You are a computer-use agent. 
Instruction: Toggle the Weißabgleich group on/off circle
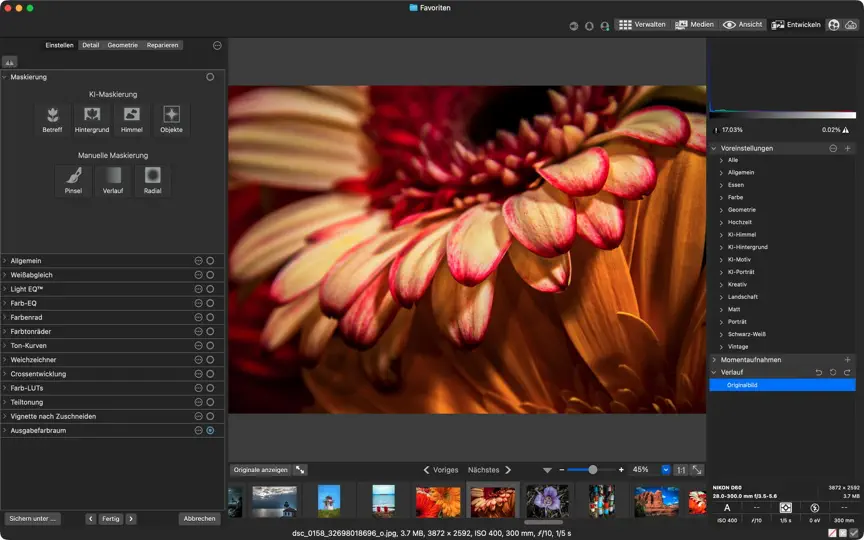(210, 275)
